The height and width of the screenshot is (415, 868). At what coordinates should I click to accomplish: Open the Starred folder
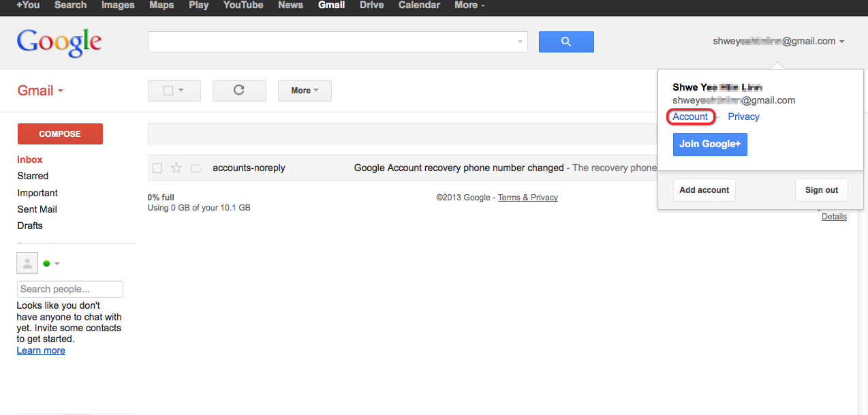click(x=33, y=176)
